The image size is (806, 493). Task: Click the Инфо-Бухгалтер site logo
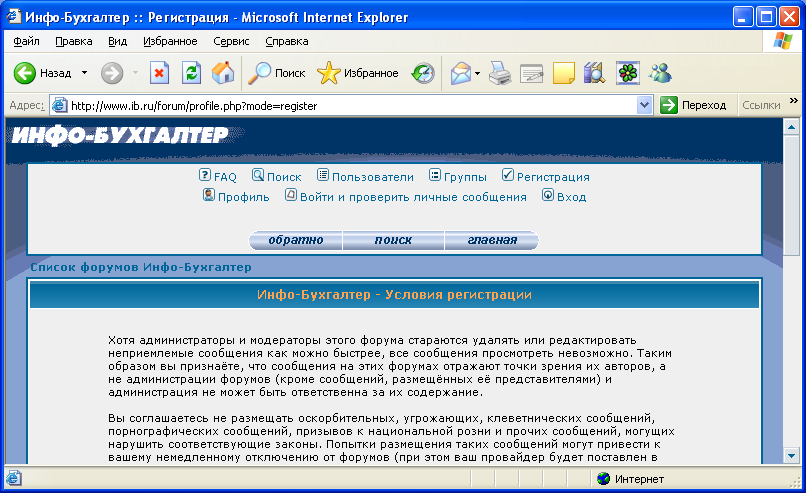tap(120, 135)
